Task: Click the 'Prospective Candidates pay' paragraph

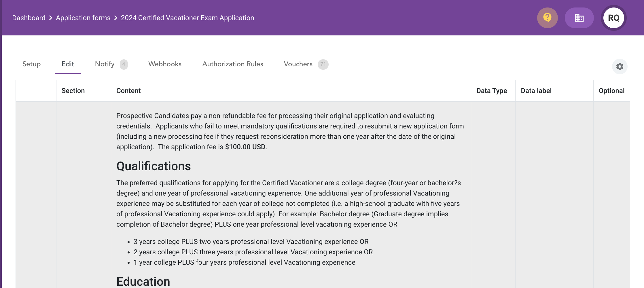Action: coord(290,131)
